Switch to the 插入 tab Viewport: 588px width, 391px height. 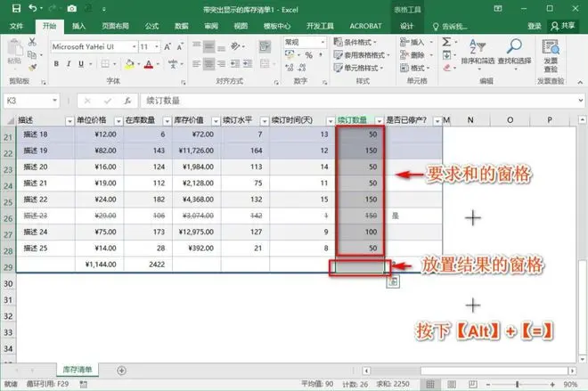click(x=78, y=26)
